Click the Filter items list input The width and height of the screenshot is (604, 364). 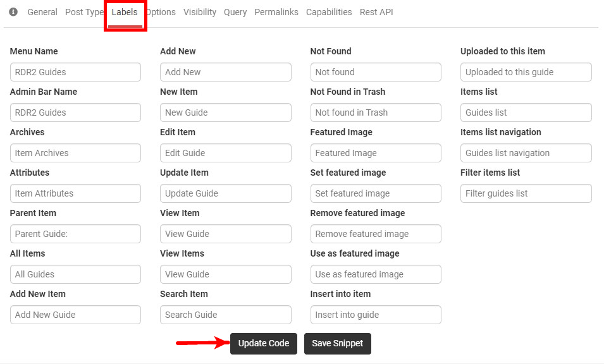pyautogui.click(x=526, y=193)
